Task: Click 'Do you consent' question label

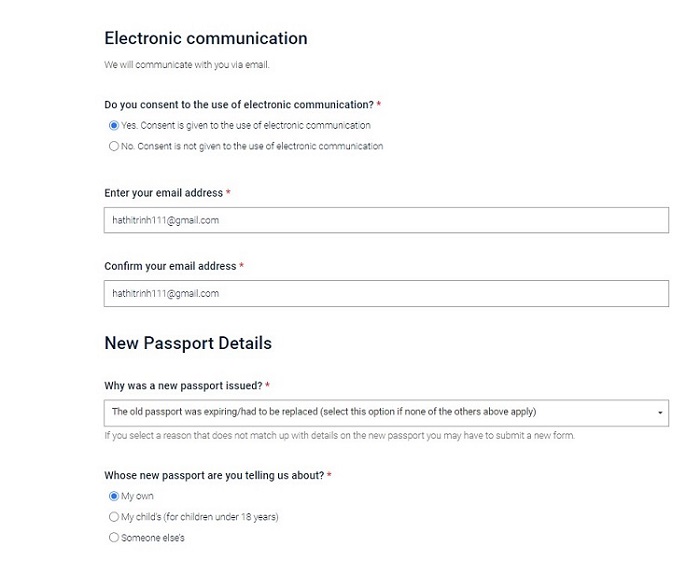Action: click(x=238, y=104)
